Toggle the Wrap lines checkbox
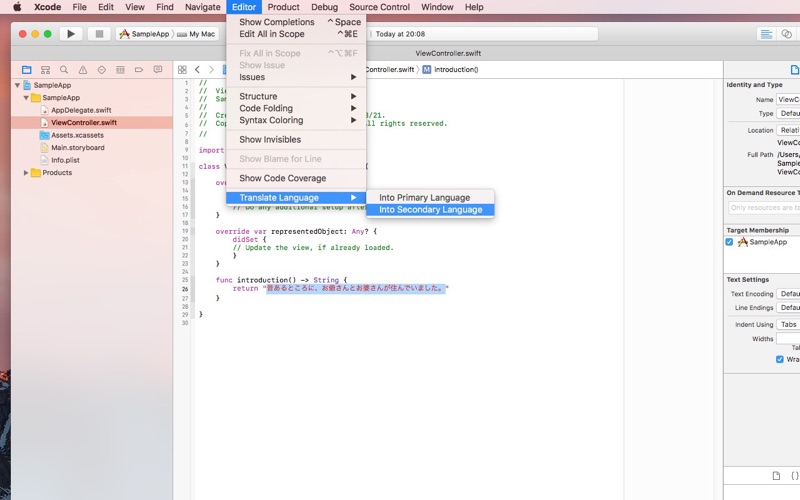 (x=780, y=359)
